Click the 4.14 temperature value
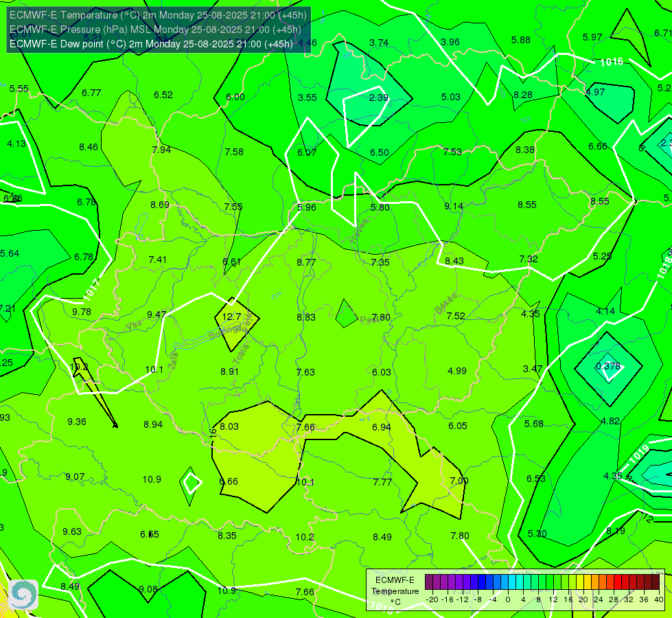This screenshot has height=618, width=672. (605, 311)
